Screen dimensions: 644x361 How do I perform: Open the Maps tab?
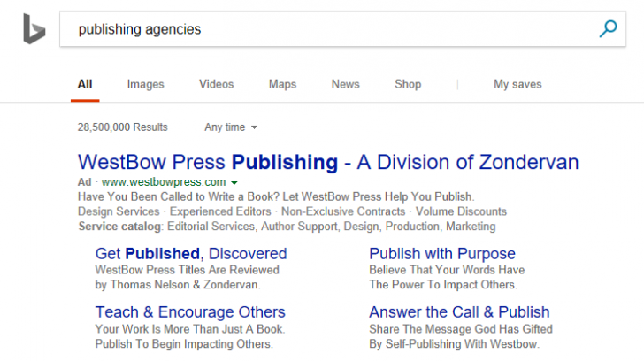coord(282,84)
